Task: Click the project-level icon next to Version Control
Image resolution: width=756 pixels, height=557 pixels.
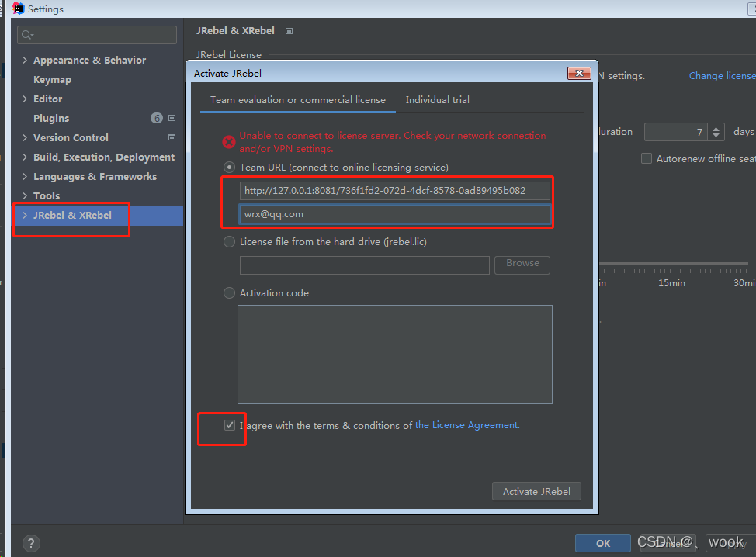Action: point(172,137)
